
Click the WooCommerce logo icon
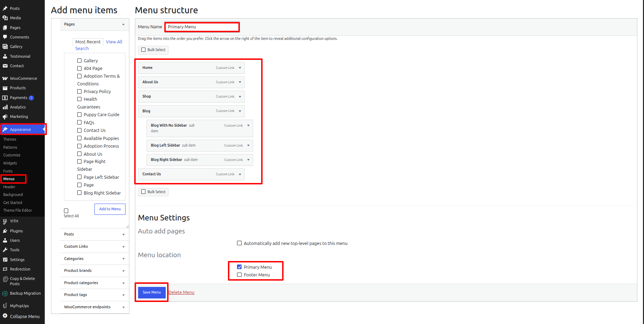[x=5, y=78]
